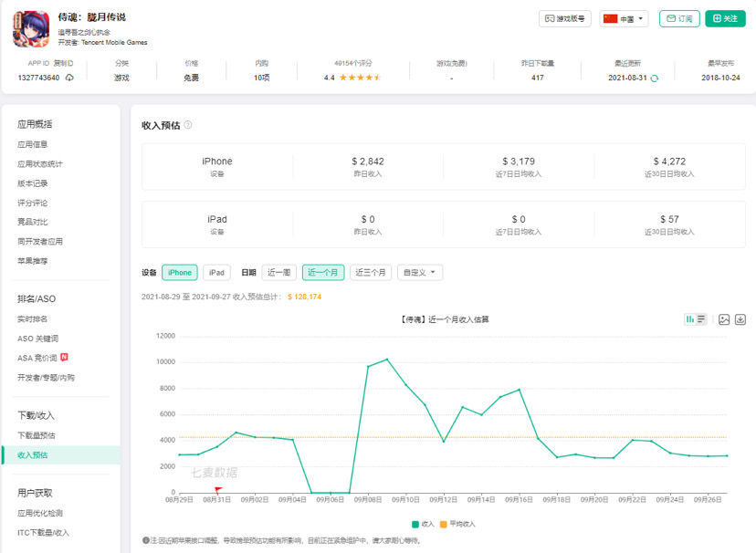The image size is (756, 553).
Task: Click the new badge beside ASA 竞价词
Action: (64, 357)
